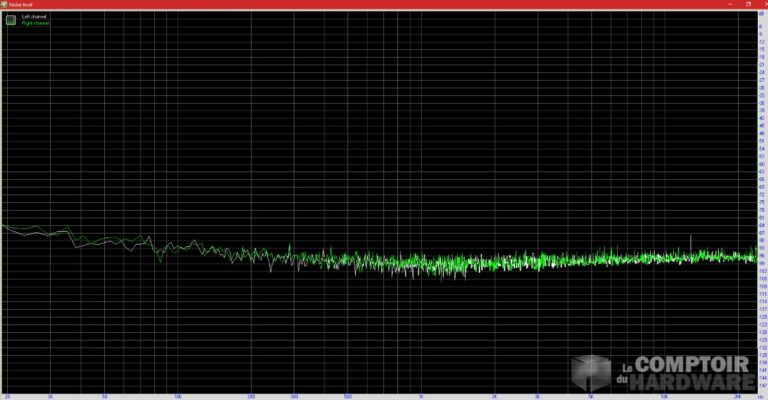This screenshot has height=400, width=768.
Task: Click the Noise level title text
Action: (21, 4)
